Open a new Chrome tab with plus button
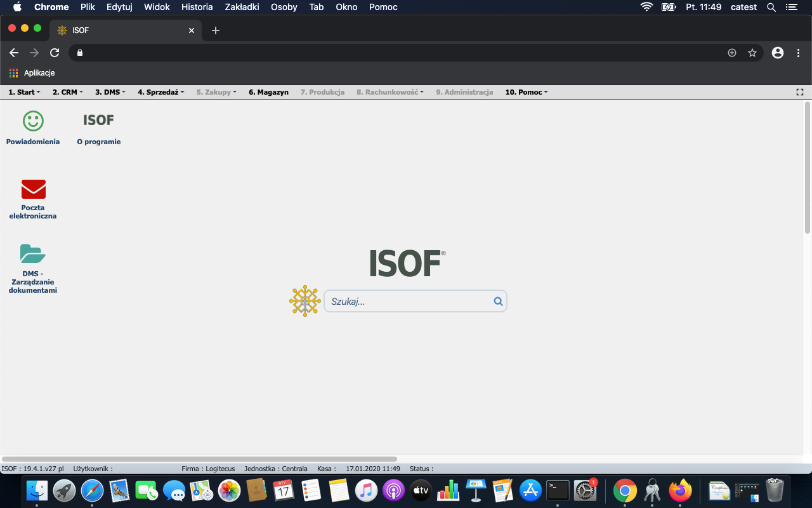The height and width of the screenshot is (508, 812). coord(216,30)
